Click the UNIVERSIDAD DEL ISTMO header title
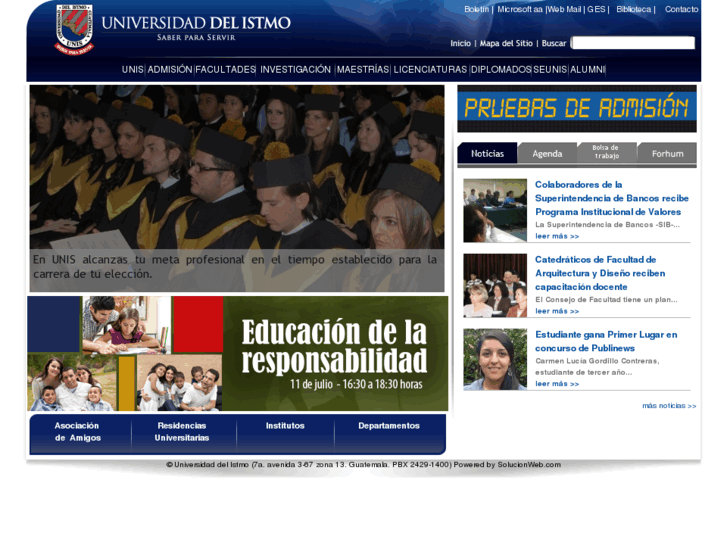The width and height of the screenshot is (727, 545). pyautogui.click(x=196, y=23)
